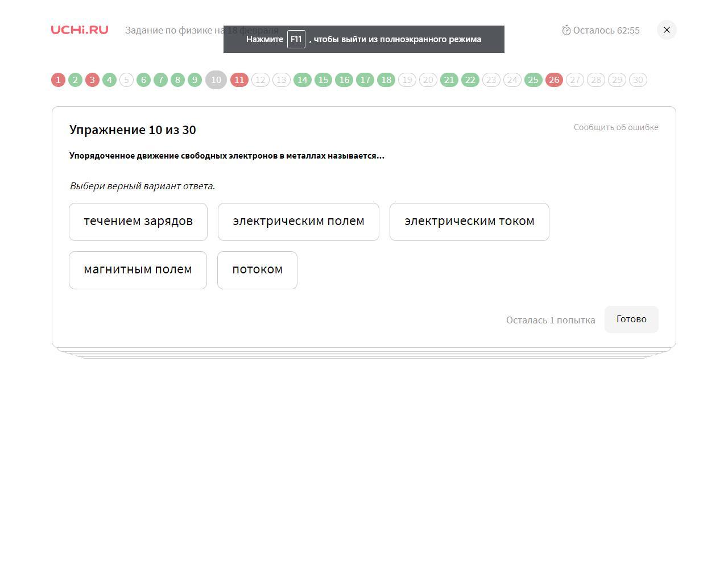Click the F11 key hint
Image resolution: width=728 pixels, height=582 pixels.
[296, 39]
